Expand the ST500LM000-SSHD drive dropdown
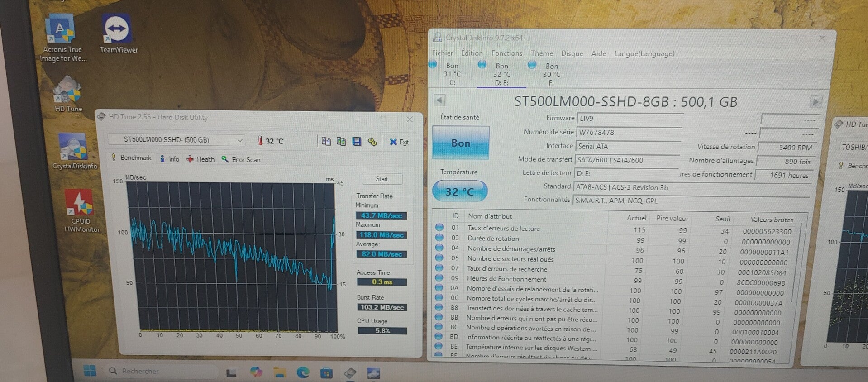The width and height of the screenshot is (868, 382). 176,140
